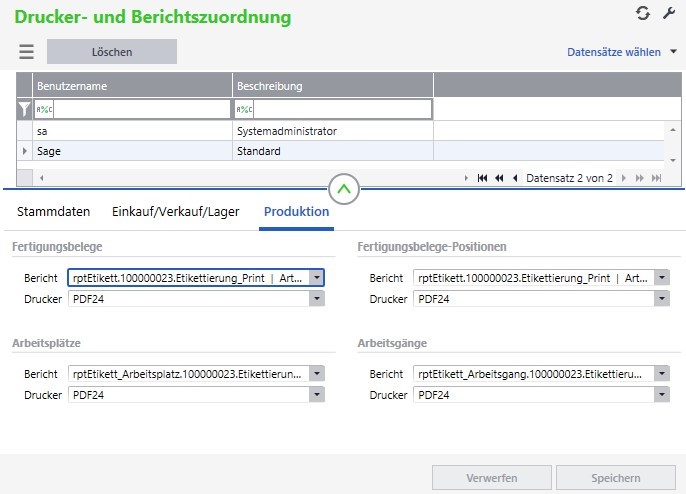This screenshot has height=494, width=686.
Task: Open the Datensätze wählen dropdown
Action: tap(621, 52)
